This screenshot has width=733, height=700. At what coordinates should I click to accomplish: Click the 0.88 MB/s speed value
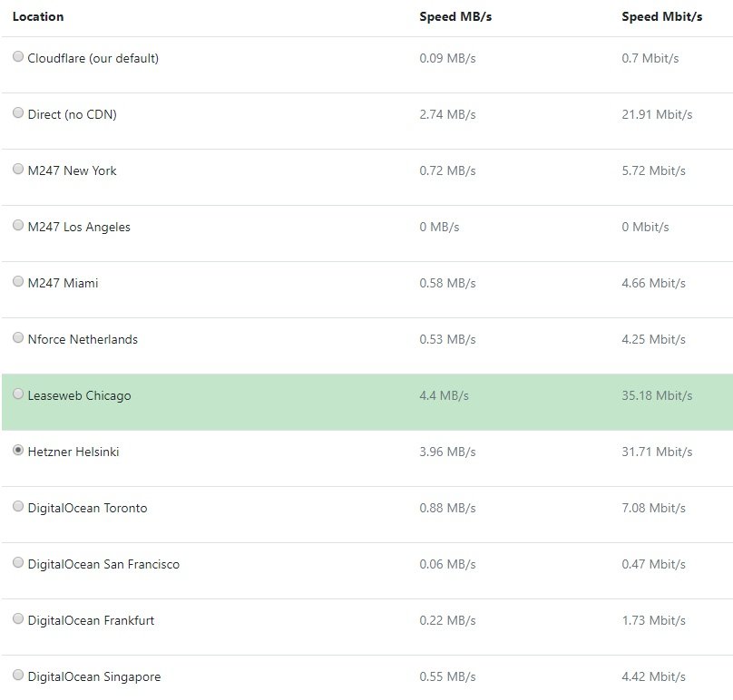click(x=448, y=508)
